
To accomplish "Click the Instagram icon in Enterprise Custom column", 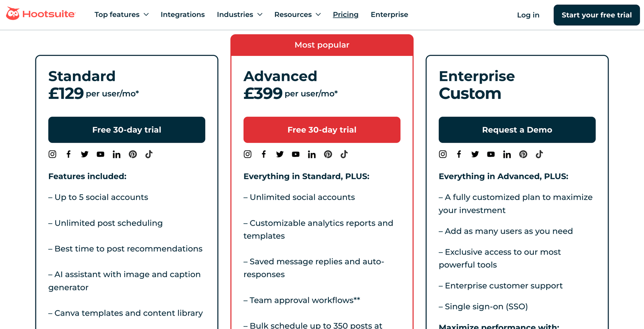I will 443,154.
